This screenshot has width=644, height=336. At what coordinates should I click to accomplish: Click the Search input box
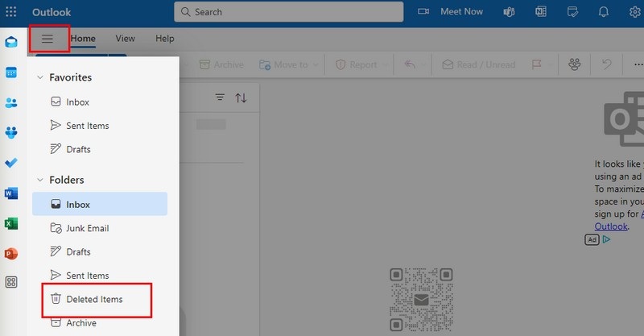coord(290,12)
